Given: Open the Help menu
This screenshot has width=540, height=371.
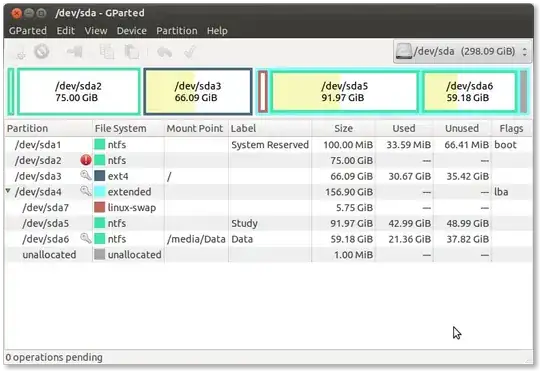Looking at the screenshot, I should (x=217, y=31).
